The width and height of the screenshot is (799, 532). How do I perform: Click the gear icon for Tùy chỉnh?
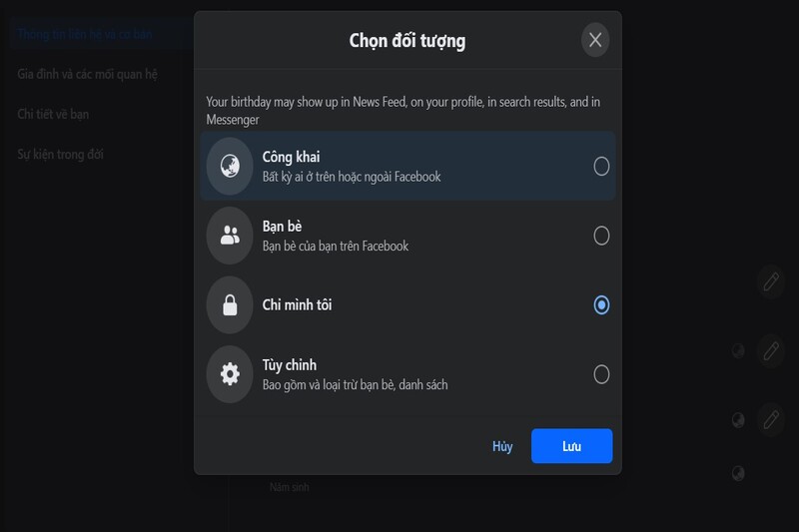tap(230, 374)
